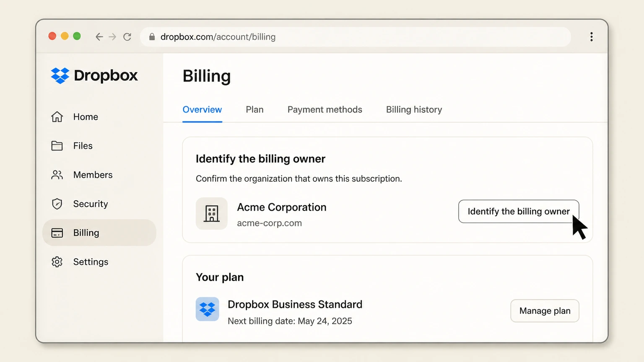
Task: Open Security in the sidebar
Action: point(99,204)
